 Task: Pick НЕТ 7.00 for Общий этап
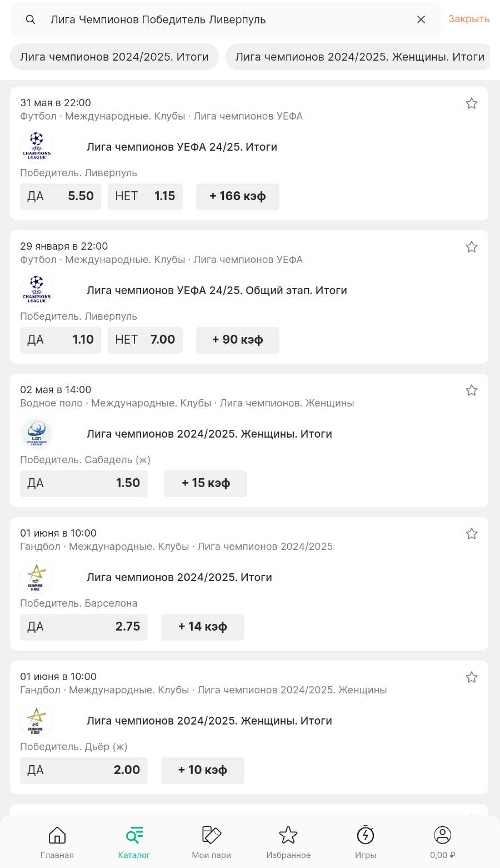(x=145, y=340)
